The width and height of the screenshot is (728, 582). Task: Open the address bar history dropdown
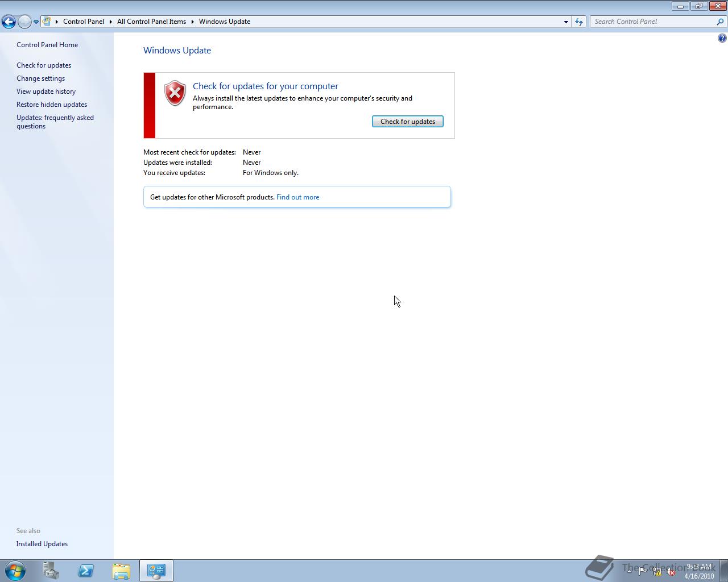566,22
